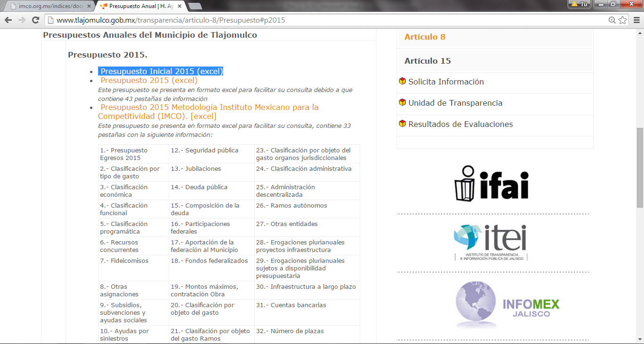
Task: Click cell '31.- Cuentas bancarias'
Action: (307, 312)
